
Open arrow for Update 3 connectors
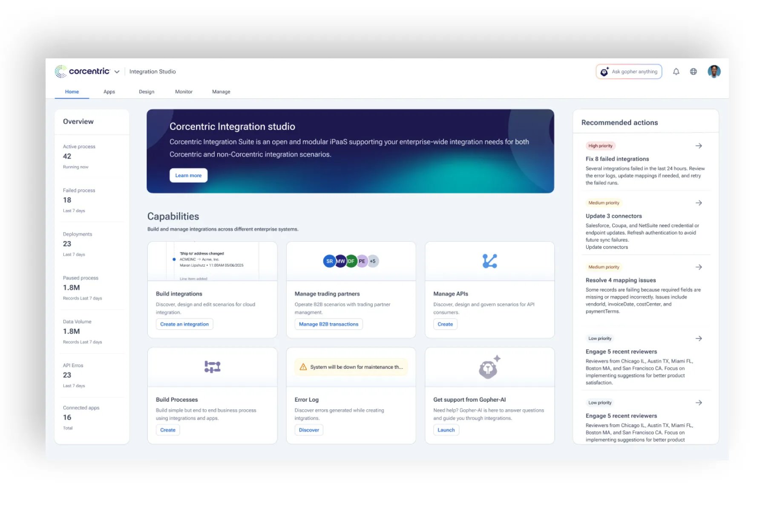(x=699, y=203)
